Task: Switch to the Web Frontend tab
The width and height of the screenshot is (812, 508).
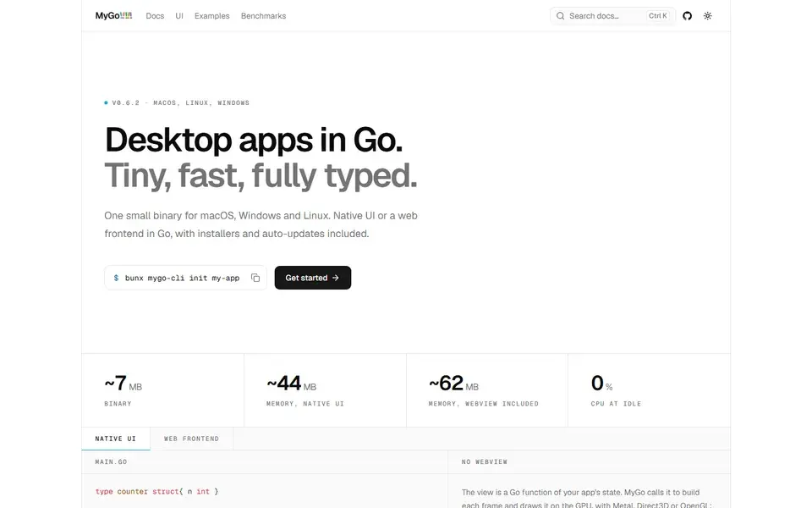Action: [192, 439]
